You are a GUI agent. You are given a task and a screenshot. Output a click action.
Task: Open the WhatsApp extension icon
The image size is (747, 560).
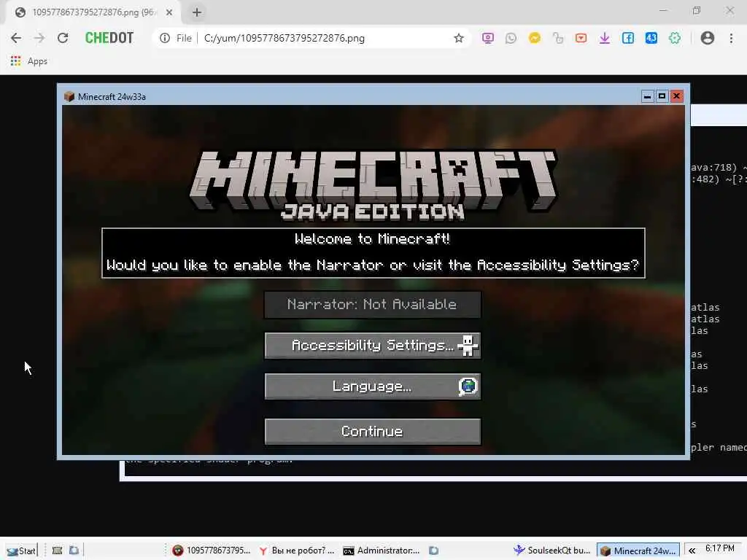click(x=511, y=38)
